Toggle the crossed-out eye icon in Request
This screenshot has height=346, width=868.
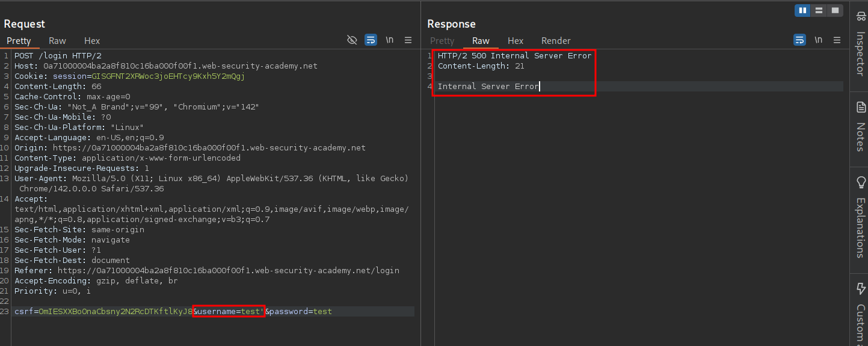click(x=352, y=40)
